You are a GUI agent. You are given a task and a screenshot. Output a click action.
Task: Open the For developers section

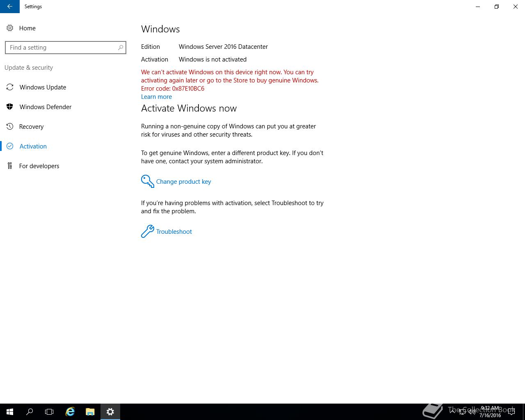click(x=39, y=166)
